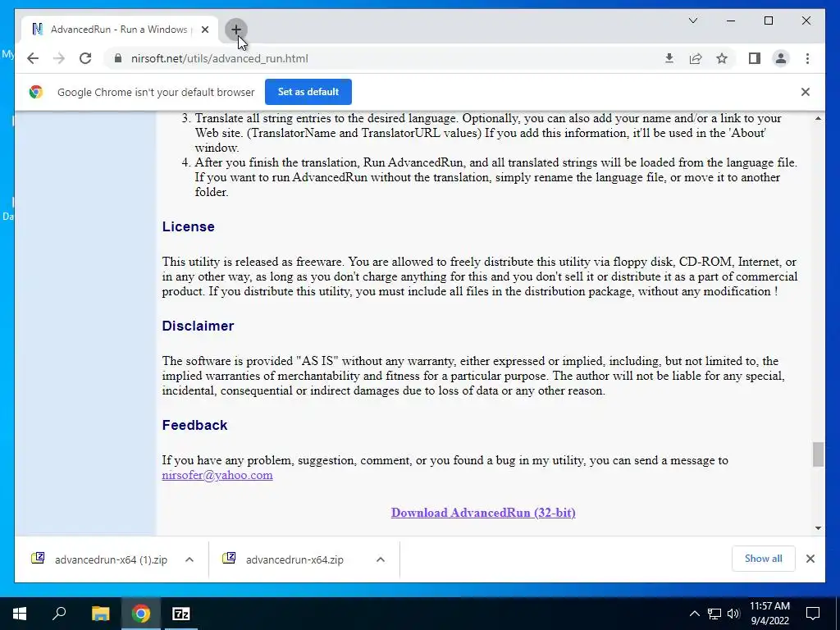Viewport: 840px width, 630px height.
Task: Open Windows taskbar search
Action: (59, 614)
